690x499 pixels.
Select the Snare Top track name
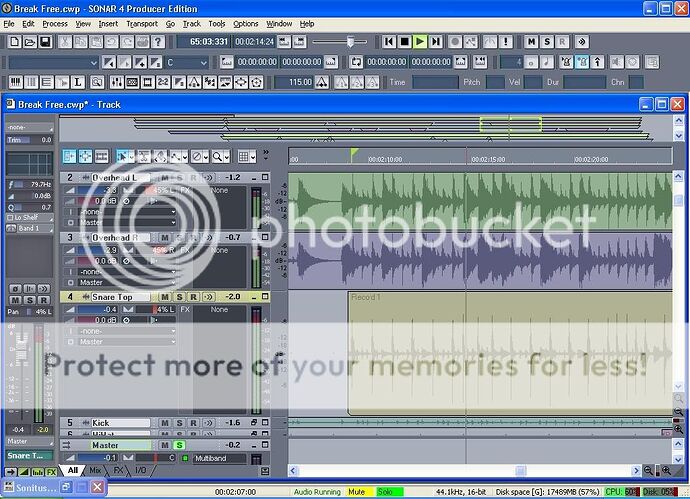(x=120, y=297)
